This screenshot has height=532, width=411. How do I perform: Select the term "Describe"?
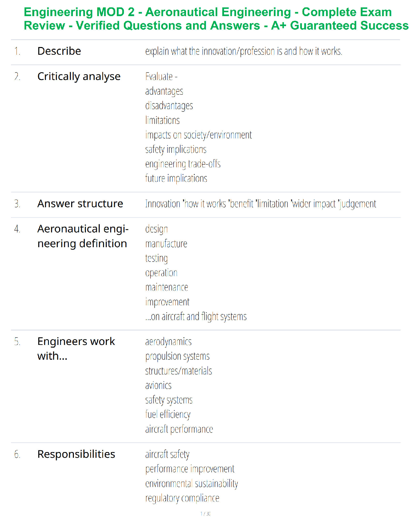point(59,51)
